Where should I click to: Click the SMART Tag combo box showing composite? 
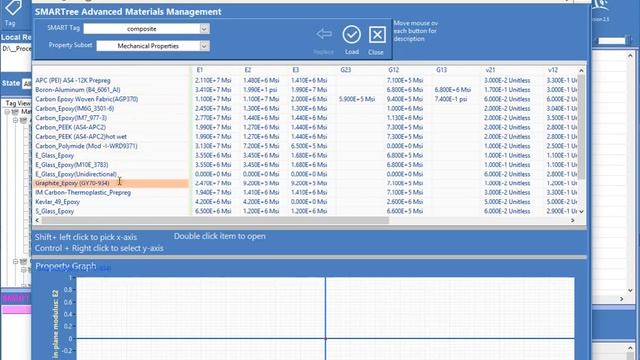[x=147, y=29]
